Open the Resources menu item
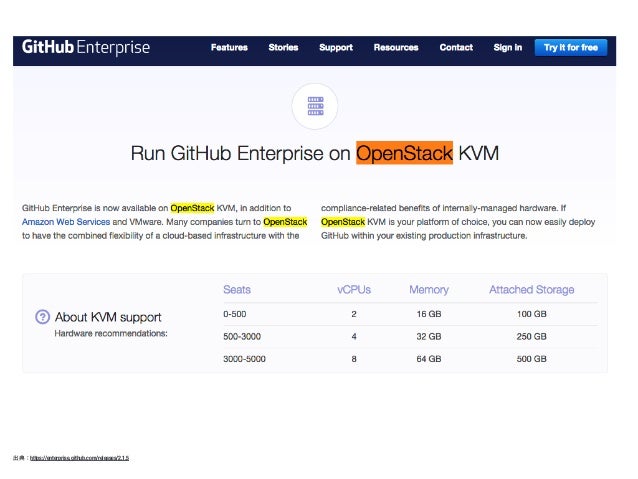 coord(396,48)
